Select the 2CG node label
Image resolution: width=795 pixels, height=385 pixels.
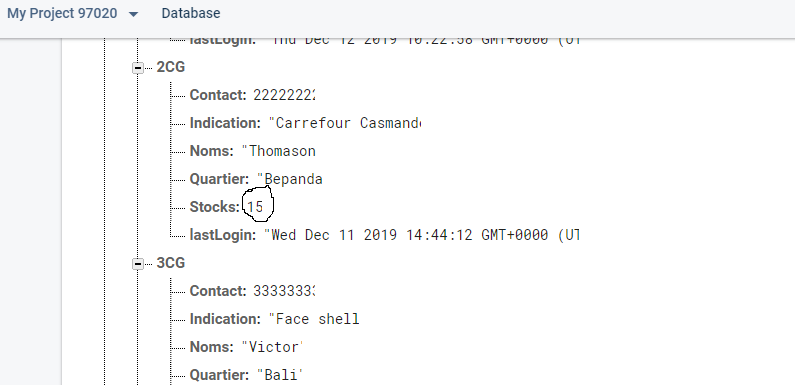(171, 67)
